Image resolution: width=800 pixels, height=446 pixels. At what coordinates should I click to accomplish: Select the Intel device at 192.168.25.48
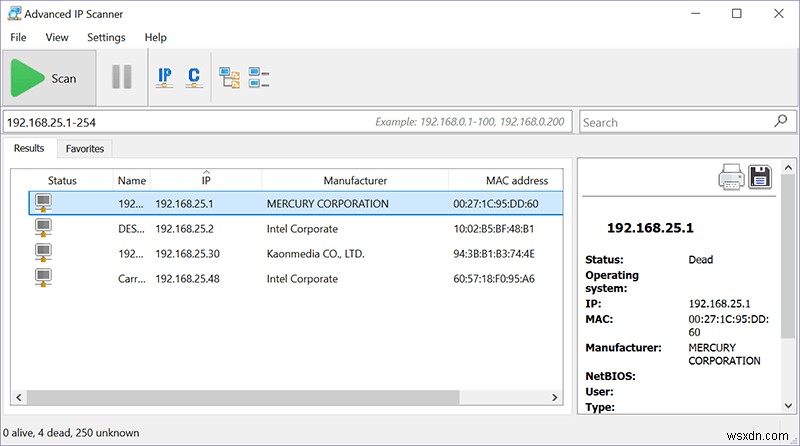tap(300, 278)
